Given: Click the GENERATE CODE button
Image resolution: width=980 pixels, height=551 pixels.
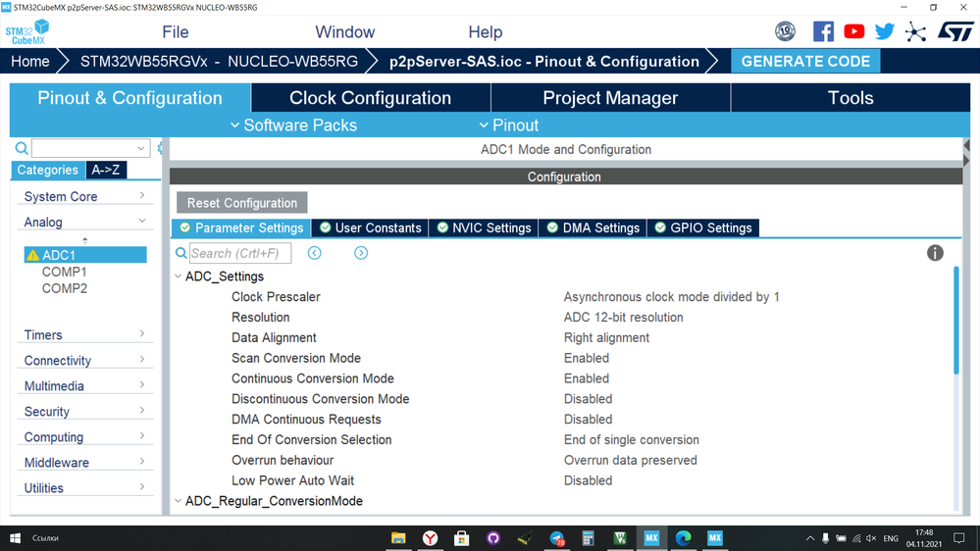Looking at the screenshot, I should [x=805, y=61].
